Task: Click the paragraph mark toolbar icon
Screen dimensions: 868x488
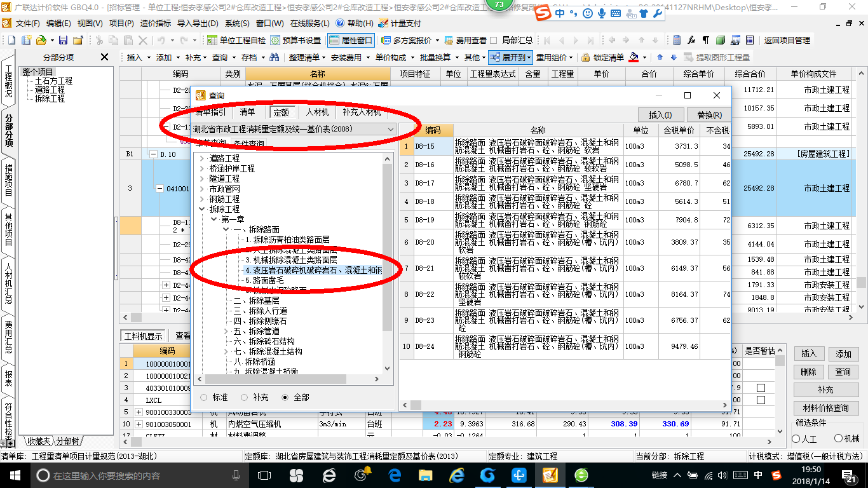Action: point(705,40)
